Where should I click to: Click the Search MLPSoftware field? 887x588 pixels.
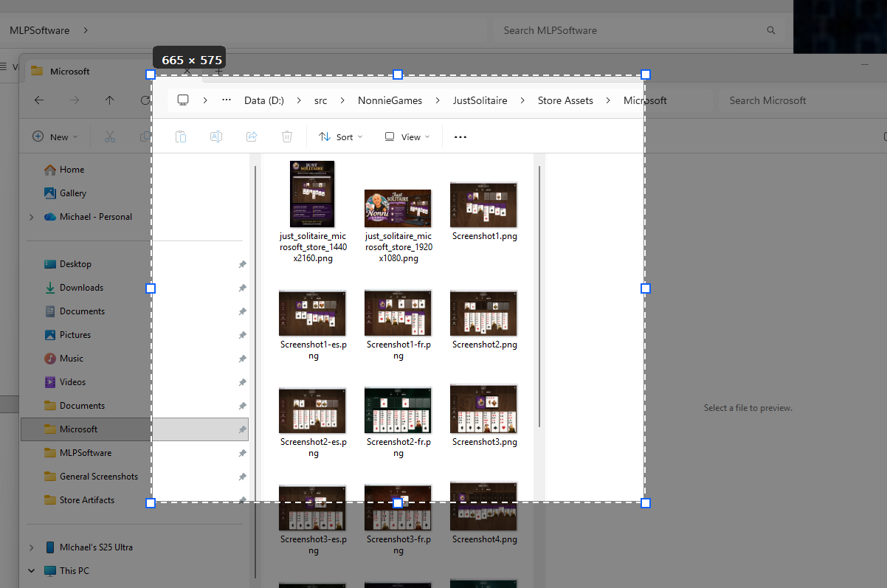[x=638, y=30]
